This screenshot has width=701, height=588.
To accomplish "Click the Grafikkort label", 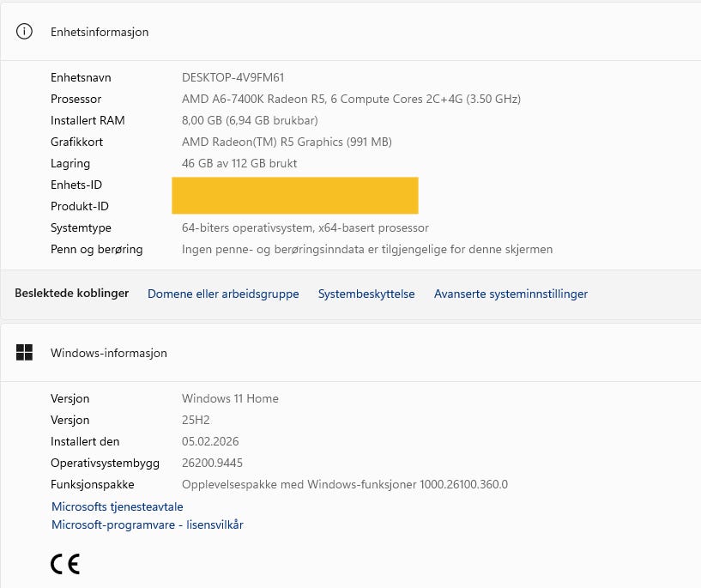I will [x=76, y=142].
